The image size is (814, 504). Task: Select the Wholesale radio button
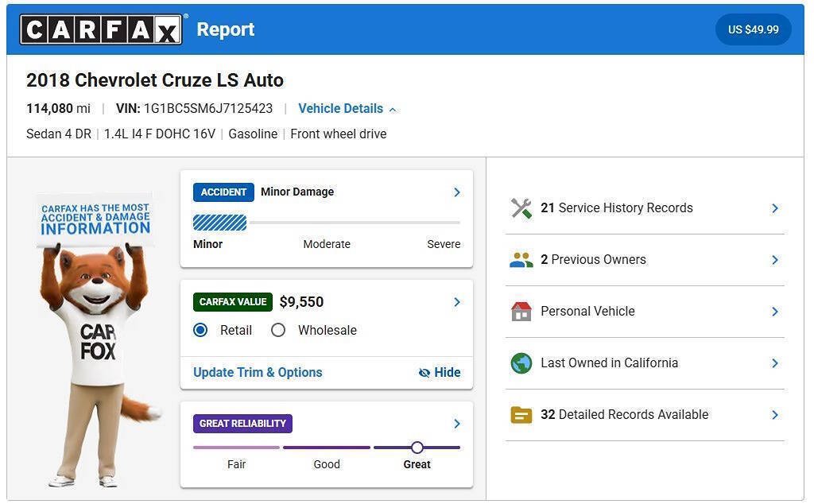tap(278, 330)
